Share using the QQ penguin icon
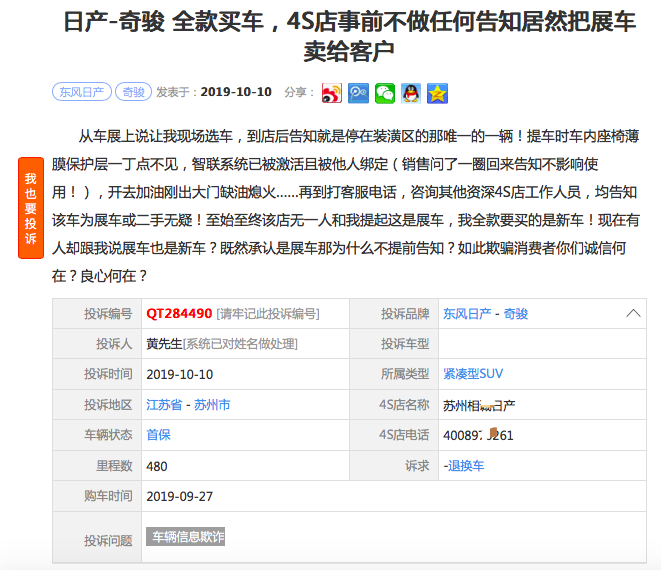The image size is (661, 570). (x=411, y=93)
